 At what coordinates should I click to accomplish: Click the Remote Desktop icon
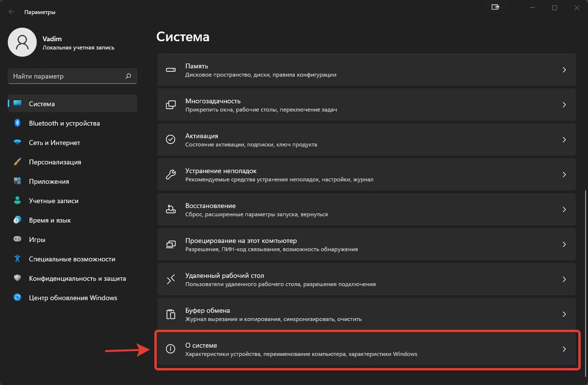click(171, 280)
